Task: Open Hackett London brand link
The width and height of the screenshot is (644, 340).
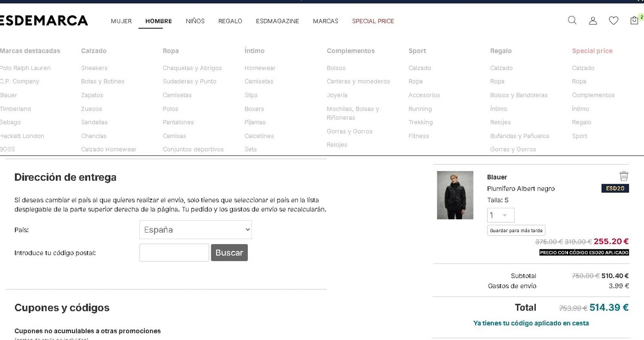Action: tap(22, 136)
